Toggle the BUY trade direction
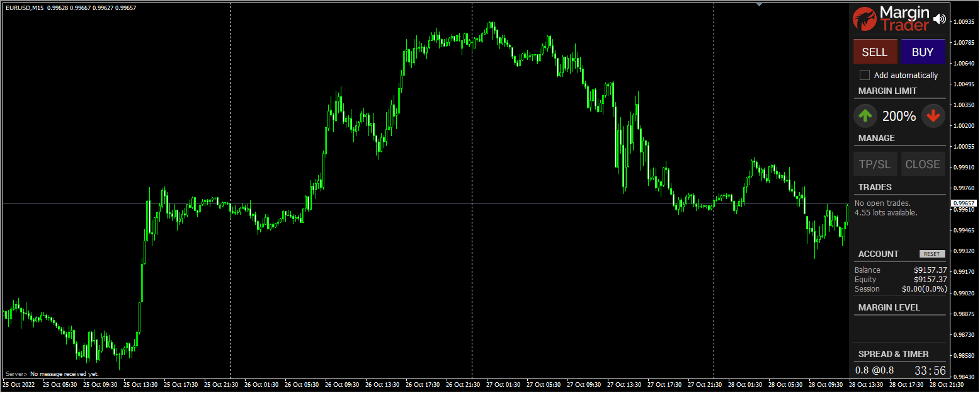The image size is (980, 393). pyautogui.click(x=923, y=52)
